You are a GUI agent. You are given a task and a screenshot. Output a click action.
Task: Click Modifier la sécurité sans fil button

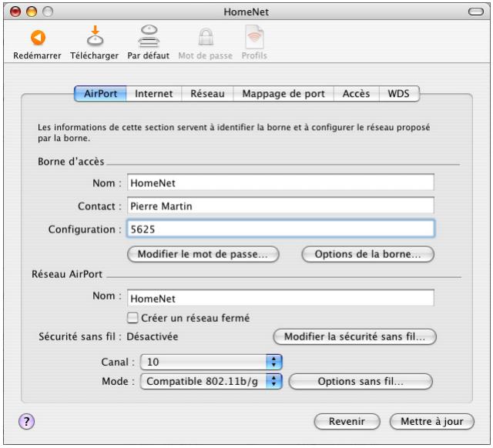(354, 337)
